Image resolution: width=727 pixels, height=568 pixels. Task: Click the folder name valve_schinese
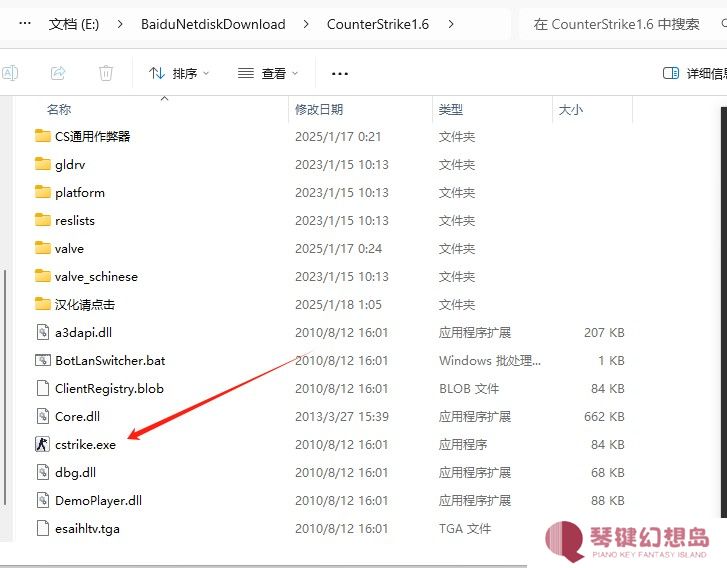point(96,277)
